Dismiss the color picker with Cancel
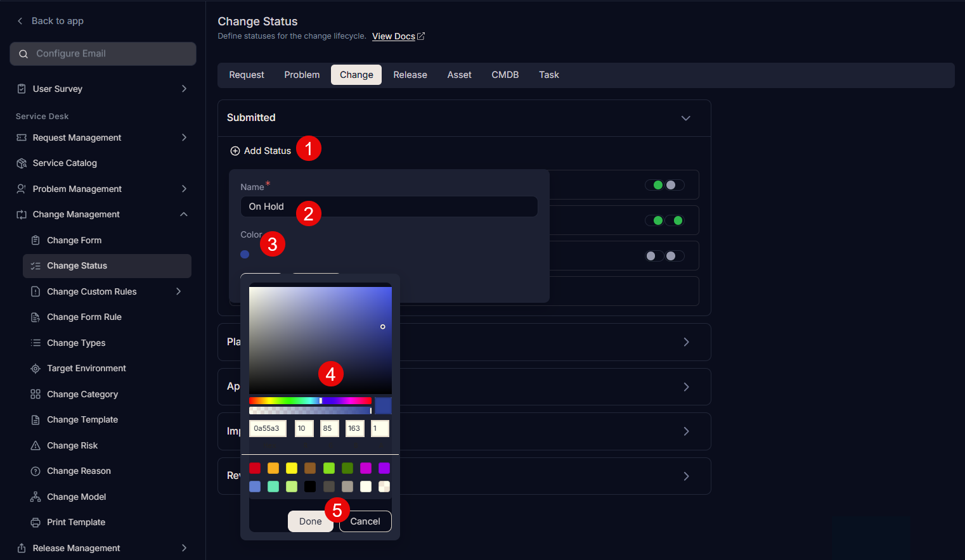Viewport: 965px width, 560px height. [365, 521]
